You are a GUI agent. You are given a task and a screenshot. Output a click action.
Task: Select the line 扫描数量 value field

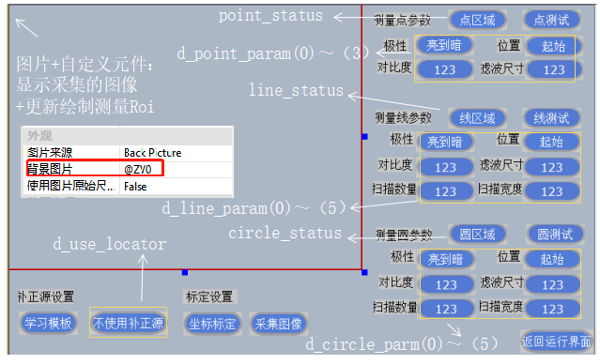click(445, 191)
